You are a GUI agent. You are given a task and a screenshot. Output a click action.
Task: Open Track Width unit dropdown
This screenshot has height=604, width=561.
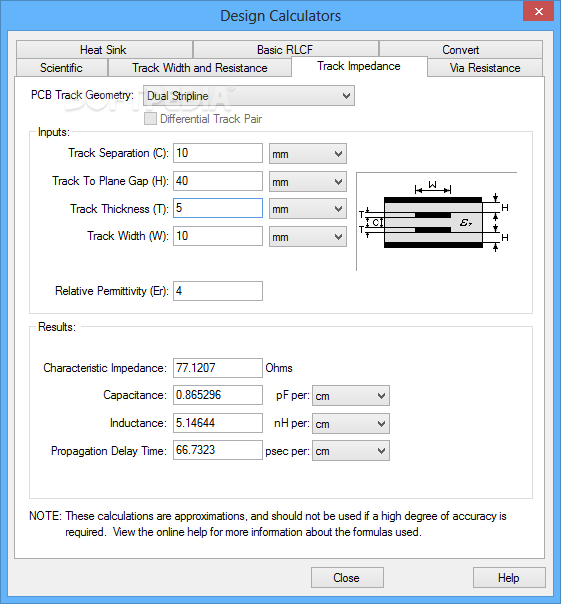pos(307,237)
